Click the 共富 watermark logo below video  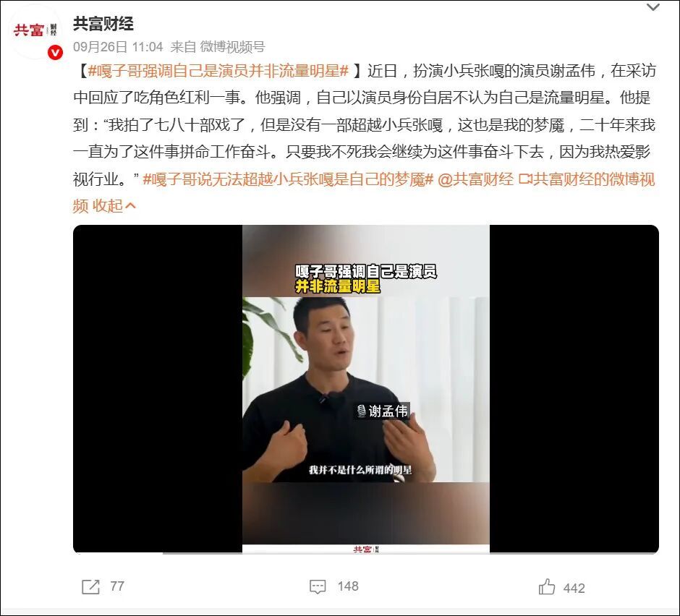click(365, 549)
